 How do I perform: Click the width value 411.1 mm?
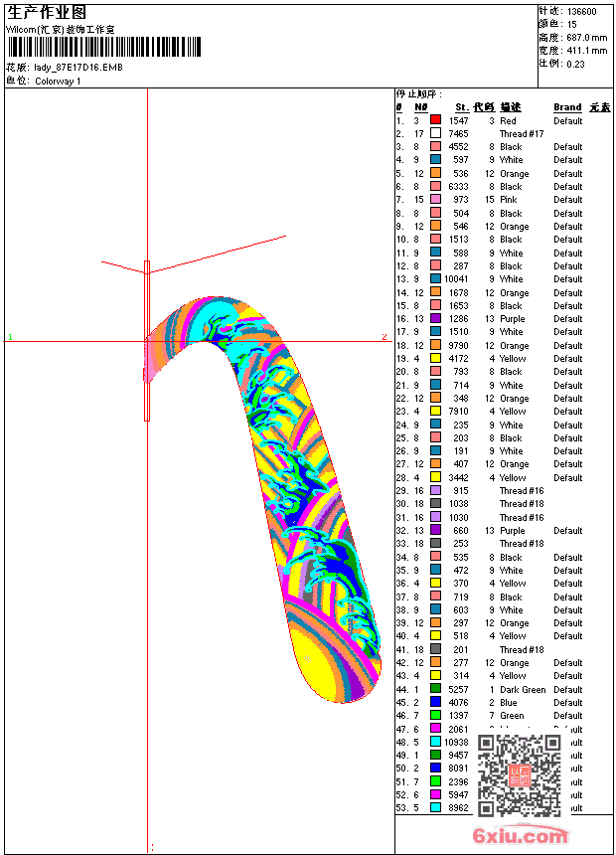(x=586, y=51)
